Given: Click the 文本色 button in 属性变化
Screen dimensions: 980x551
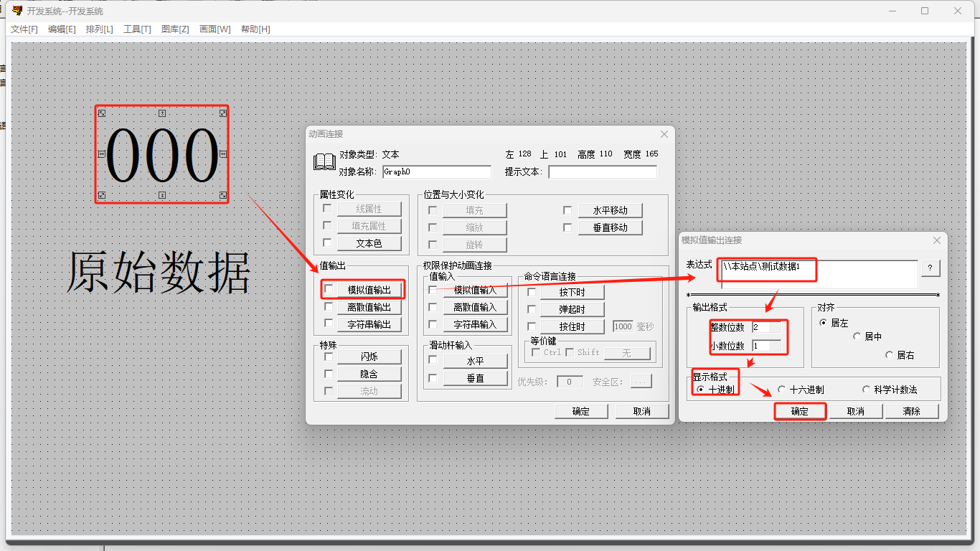Looking at the screenshot, I should (x=369, y=243).
